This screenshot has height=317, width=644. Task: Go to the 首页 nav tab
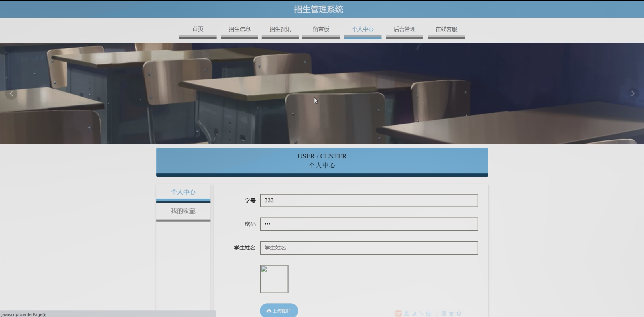click(198, 29)
